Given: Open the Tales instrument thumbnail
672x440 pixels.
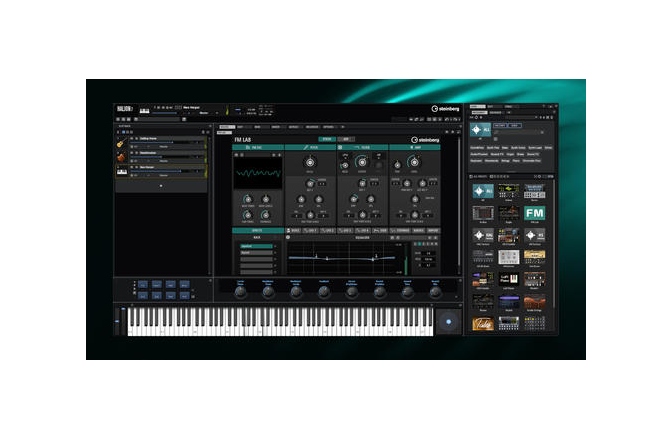Looking at the screenshot, I should pyautogui.click(x=483, y=323).
